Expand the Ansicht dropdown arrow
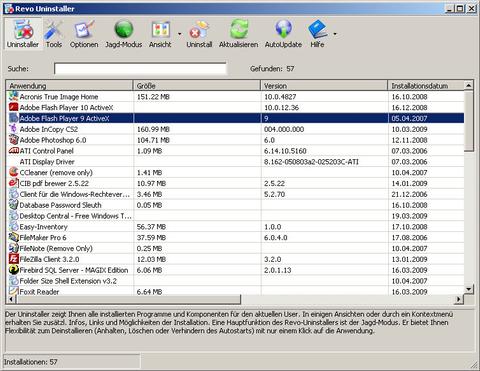480x371 pixels. (180, 34)
